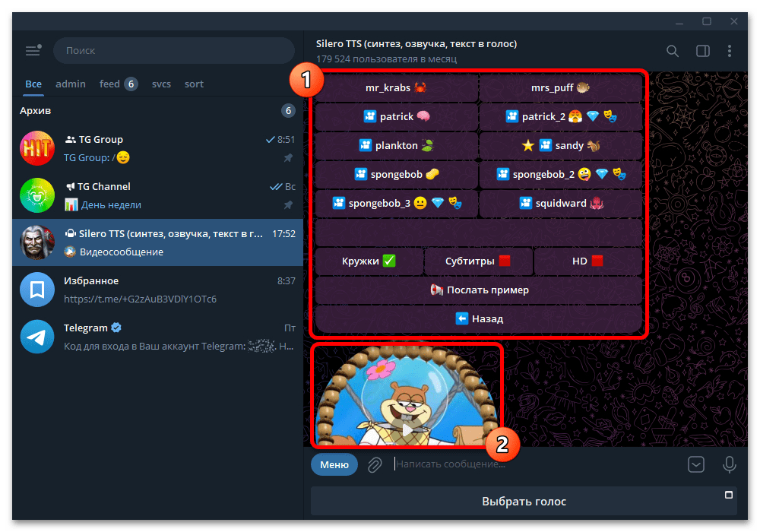Viewport: 760px width, 532px height.
Task: Open the TG Channel chat
Action: click(157, 195)
